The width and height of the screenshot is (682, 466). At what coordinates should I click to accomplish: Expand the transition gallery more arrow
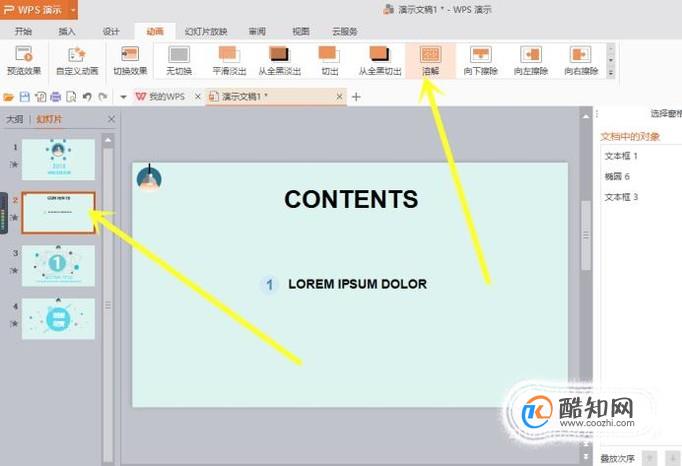click(611, 73)
